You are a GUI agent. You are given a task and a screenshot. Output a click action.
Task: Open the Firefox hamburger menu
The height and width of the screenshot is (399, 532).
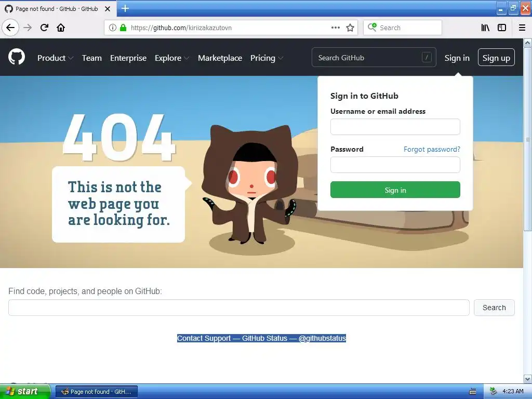pyautogui.click(x=522, y=28)
